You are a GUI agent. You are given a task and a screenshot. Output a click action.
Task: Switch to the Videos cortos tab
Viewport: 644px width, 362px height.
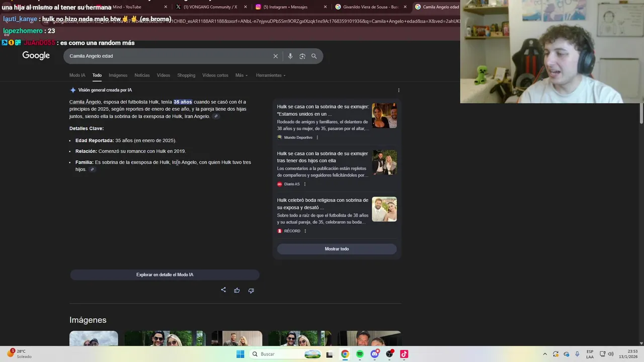point(215,75)
